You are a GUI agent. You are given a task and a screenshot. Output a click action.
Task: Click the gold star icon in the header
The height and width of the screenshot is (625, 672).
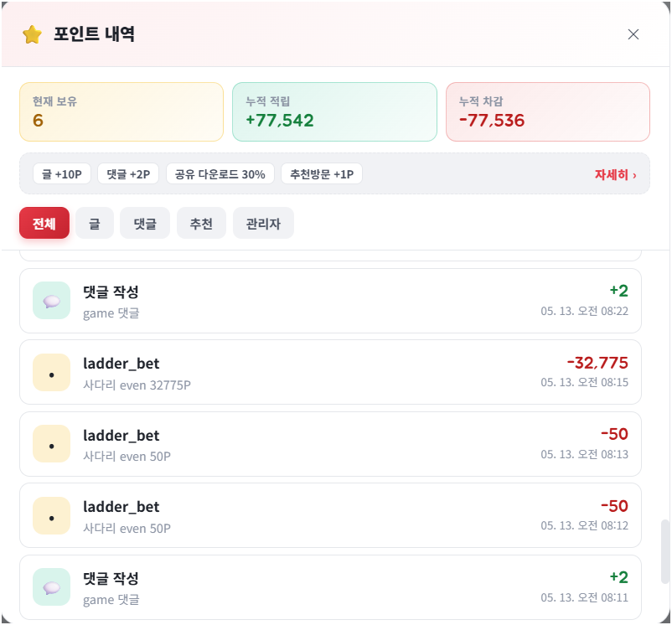(x=32, y=34)
